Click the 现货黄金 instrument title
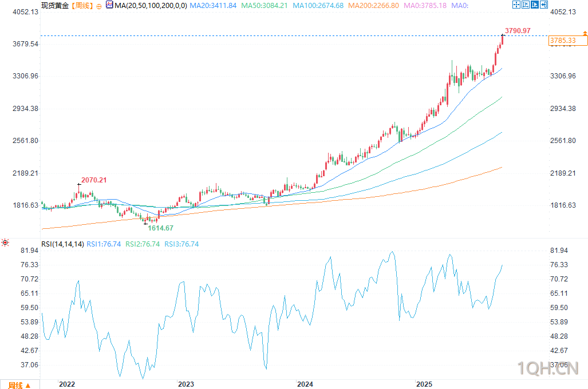 coord(55,6)
